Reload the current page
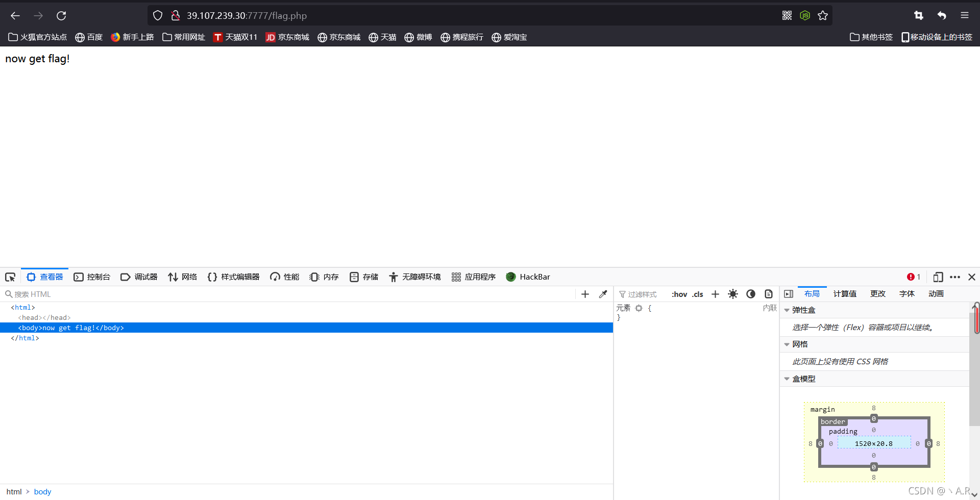This screenshot has width=980, height=500. (61, 16)
